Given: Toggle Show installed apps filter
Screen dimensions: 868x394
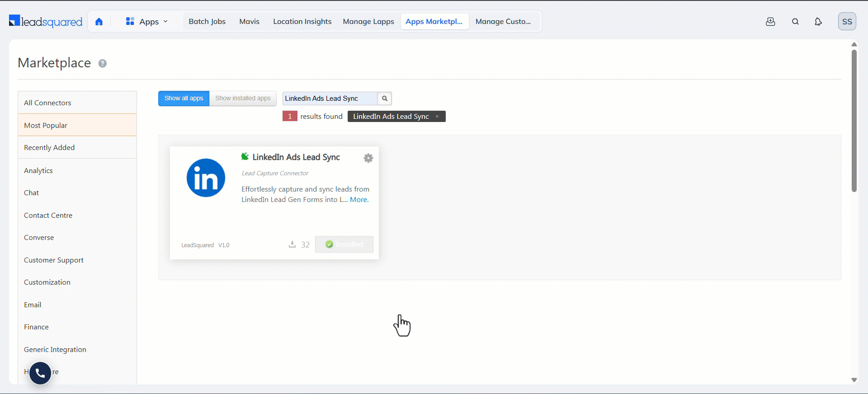Looking at the screenshot, I should tap(243, 98).
